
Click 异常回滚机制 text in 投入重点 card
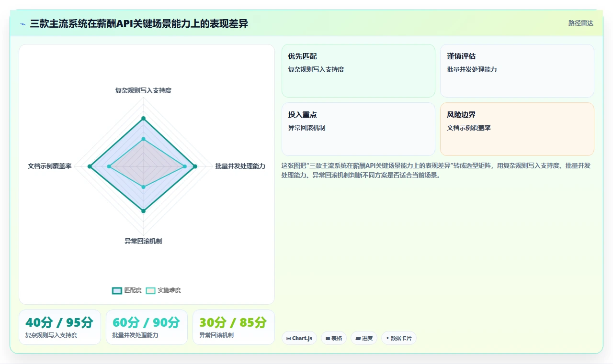(x=306, y=128)
